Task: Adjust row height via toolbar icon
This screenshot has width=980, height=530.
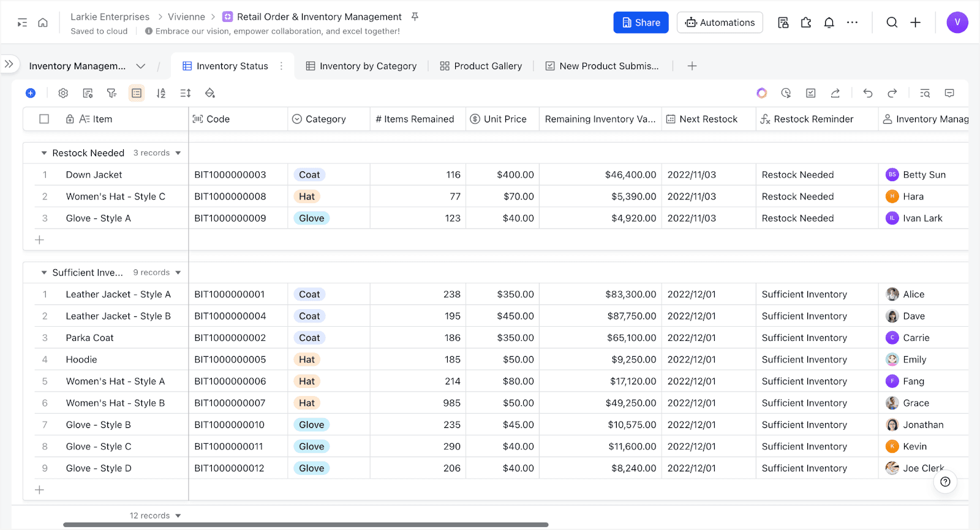Action: pos(186,93)
